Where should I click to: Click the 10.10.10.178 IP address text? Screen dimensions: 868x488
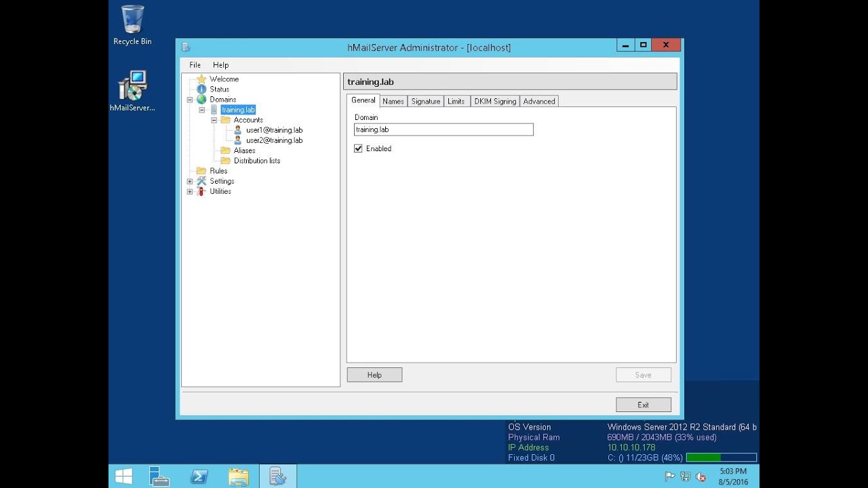pos(631,447)
